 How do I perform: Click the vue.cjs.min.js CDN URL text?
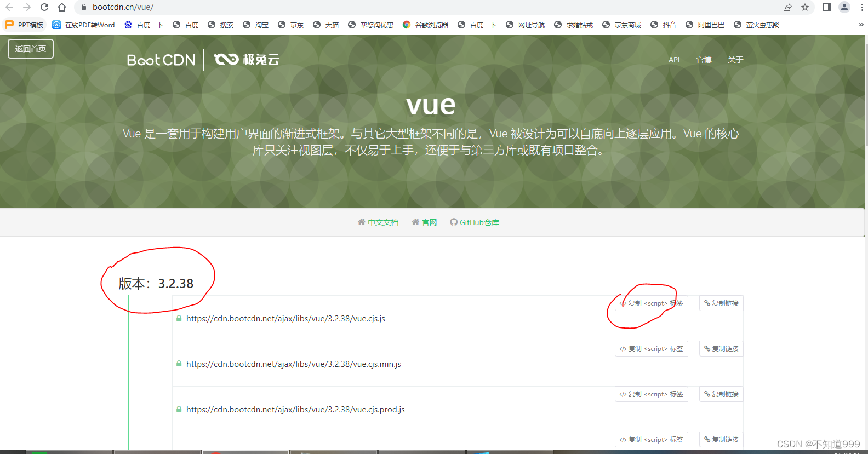coord(294,364)
